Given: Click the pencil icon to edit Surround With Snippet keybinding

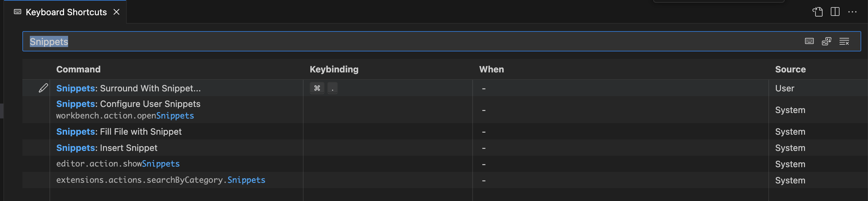Looking at the screenshot, I should coord(43,88).
